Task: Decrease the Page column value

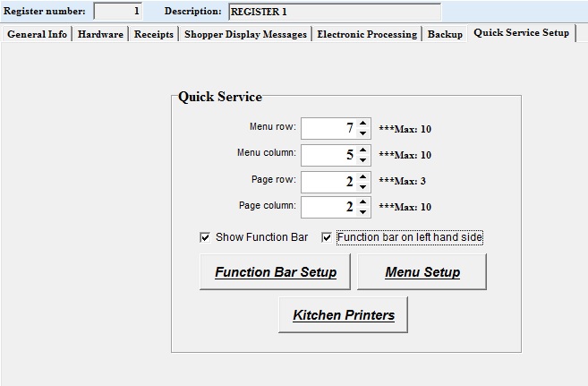Action: [x=362, y=212]
